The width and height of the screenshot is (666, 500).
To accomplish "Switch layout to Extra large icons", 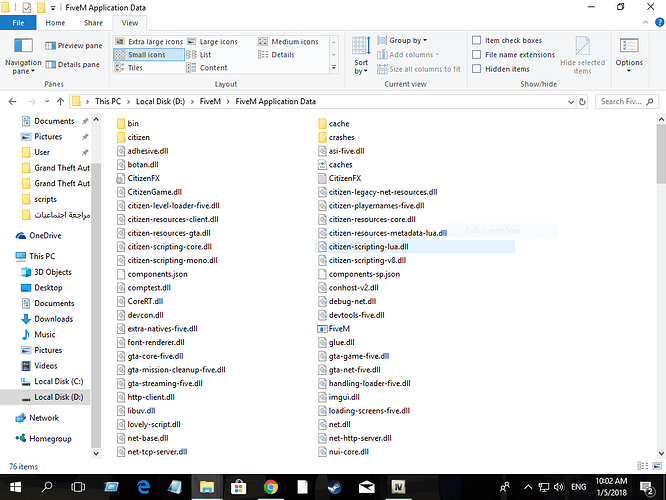I will [149, 42].
